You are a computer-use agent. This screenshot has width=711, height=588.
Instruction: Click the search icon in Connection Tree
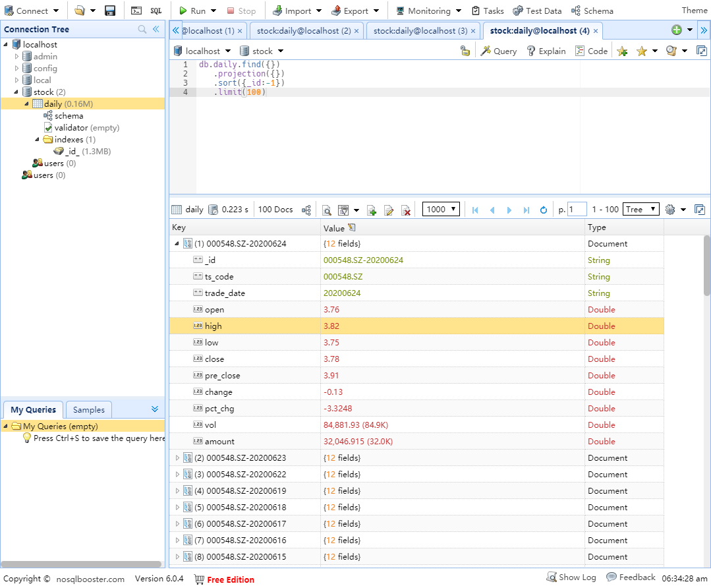point(142,30)
